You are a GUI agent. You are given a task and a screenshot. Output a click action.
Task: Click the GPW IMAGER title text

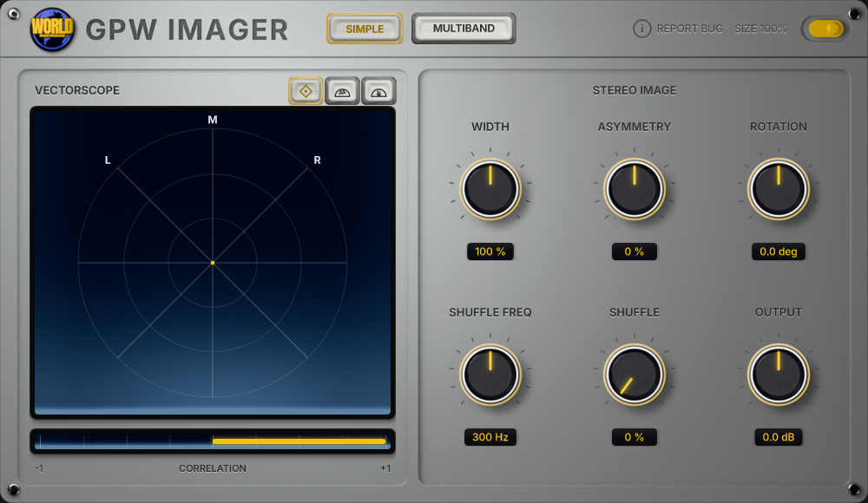[x=187, y=29]
